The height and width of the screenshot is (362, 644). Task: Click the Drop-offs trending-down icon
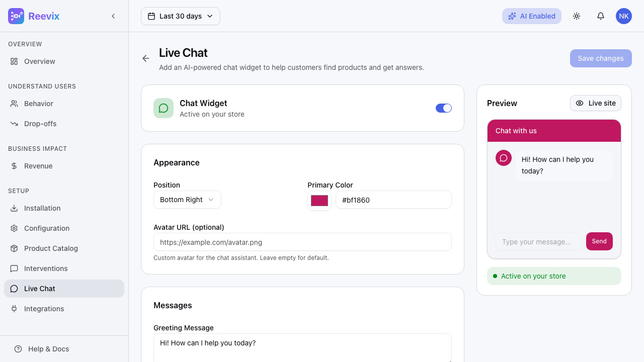tap(14, 124)
